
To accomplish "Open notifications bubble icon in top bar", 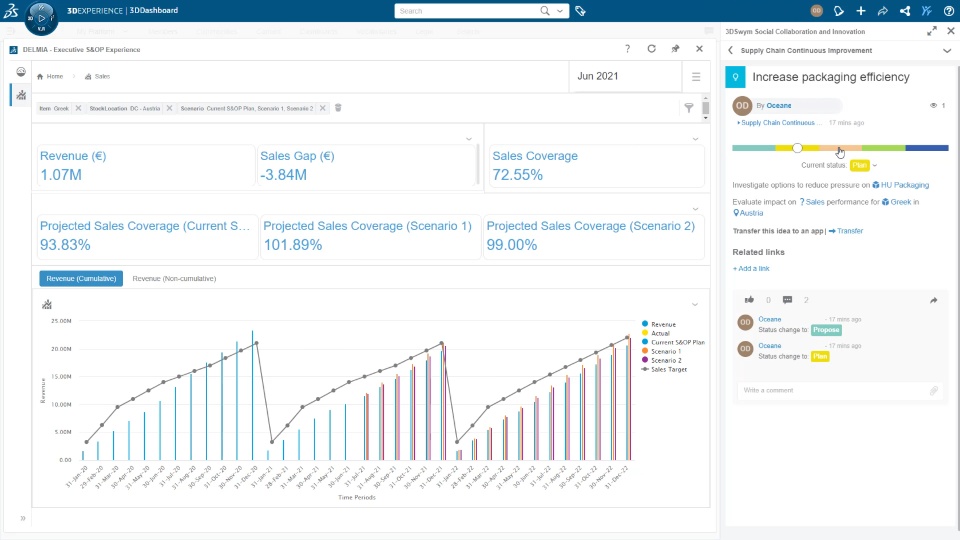I will pos(839,10).
